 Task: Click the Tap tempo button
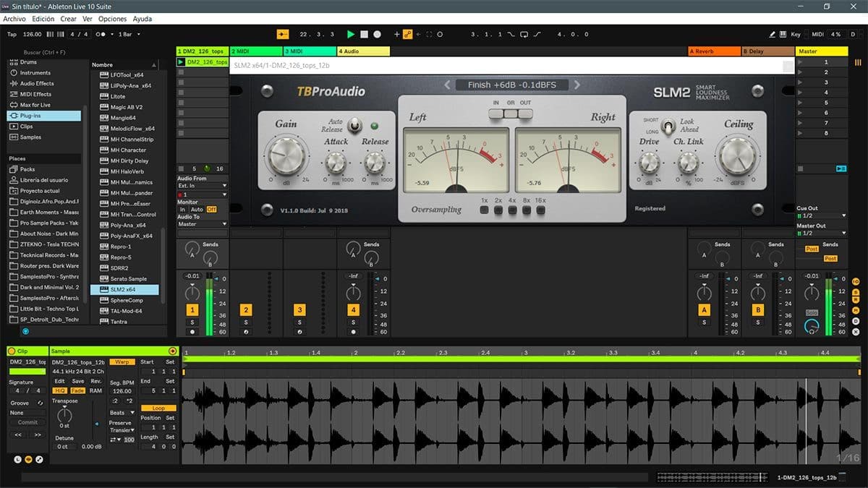pyautogui.click(x=12, y=34)
